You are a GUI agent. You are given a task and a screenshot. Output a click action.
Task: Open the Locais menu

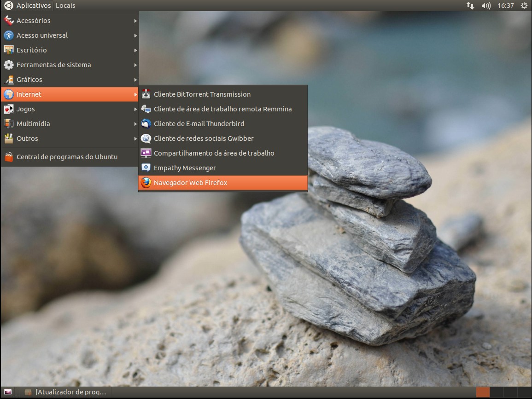click(x=65, y=6)
